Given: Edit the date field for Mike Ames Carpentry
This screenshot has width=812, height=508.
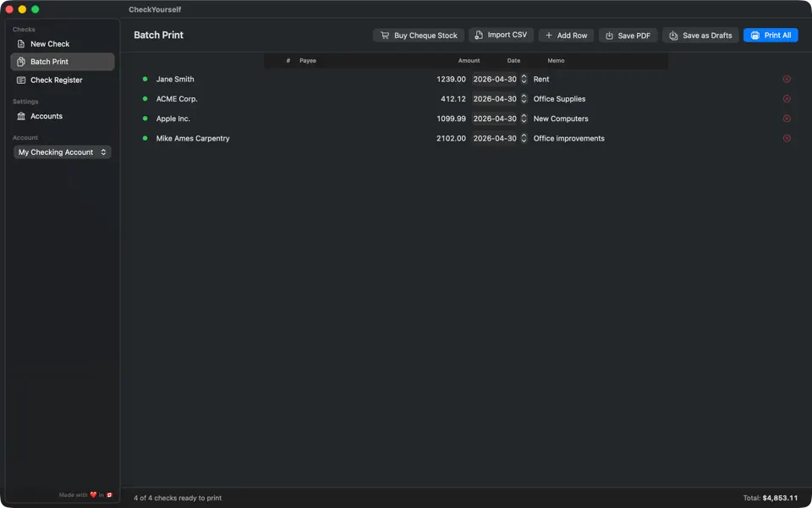Looking at the screenshot, I should pos(495,138).
